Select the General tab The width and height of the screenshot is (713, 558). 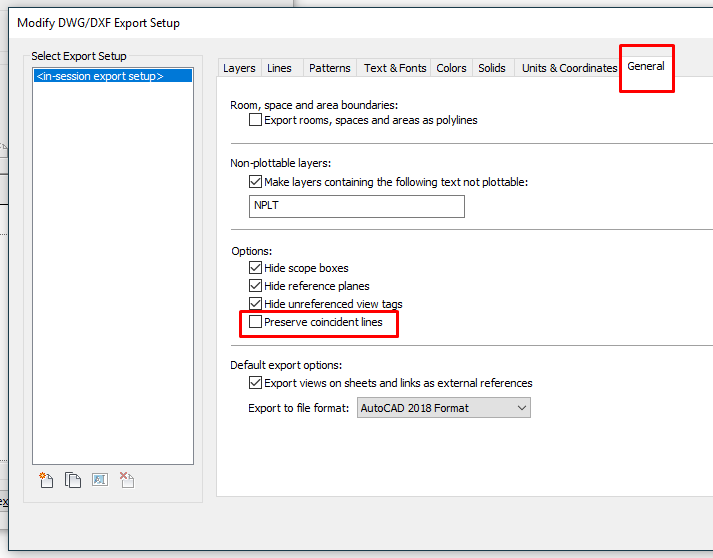pos(646,66)
